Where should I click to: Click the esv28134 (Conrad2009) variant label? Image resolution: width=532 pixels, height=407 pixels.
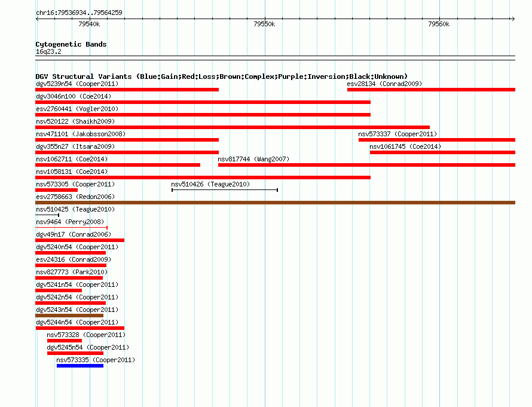point(384,84)
